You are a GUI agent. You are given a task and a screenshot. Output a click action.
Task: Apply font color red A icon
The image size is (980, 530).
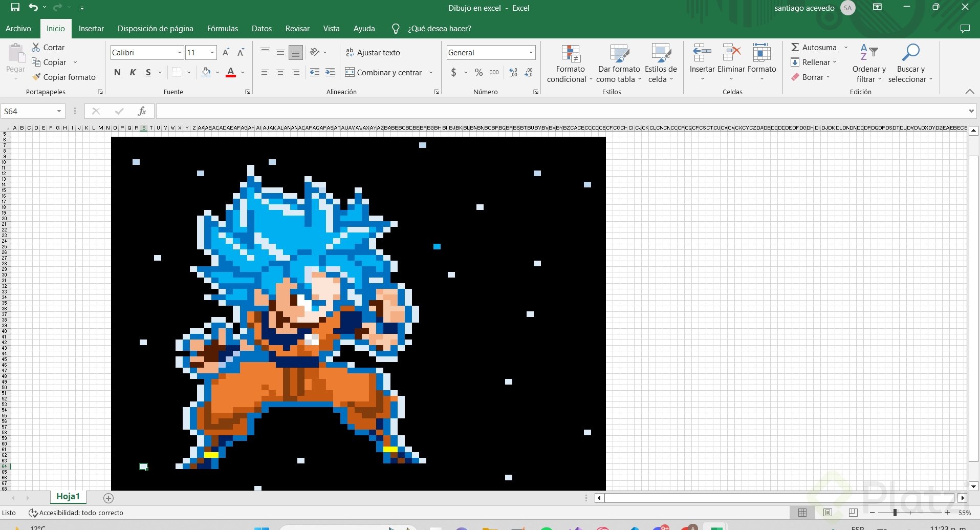tap(231, 72)
